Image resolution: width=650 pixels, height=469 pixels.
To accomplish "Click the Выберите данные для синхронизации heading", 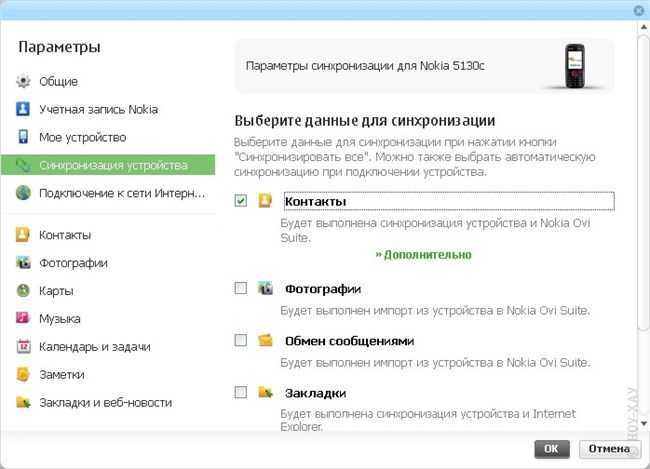I will [365, 121].
